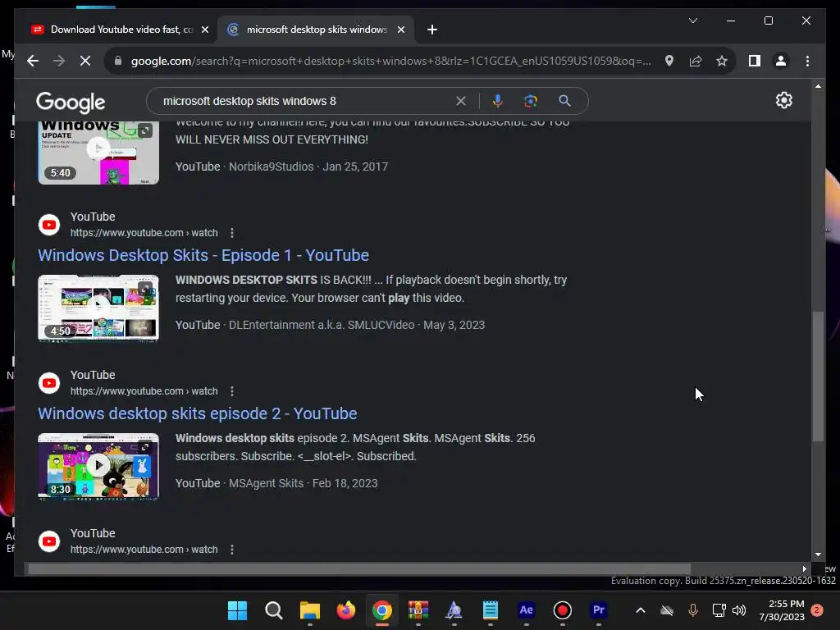This screenshot has height=630, width=840.
Task: Show hidden system tray icons
Action: 640,610
